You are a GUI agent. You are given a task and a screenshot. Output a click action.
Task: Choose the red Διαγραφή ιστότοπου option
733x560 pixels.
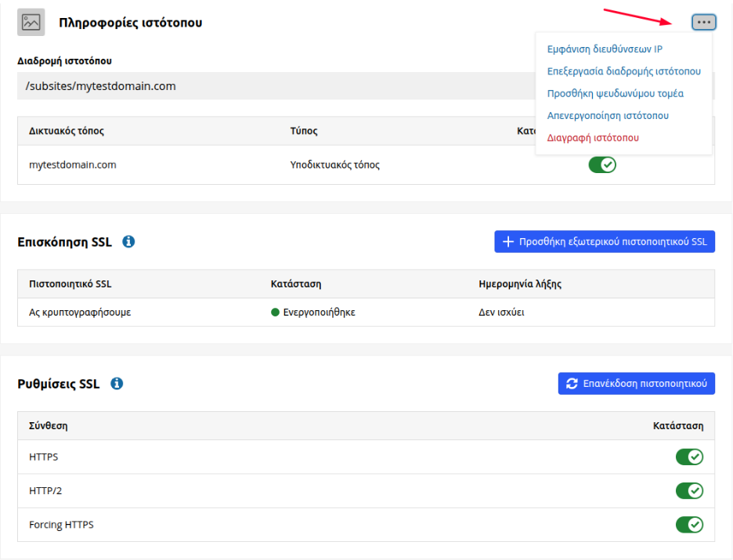(x=593, y=138)
